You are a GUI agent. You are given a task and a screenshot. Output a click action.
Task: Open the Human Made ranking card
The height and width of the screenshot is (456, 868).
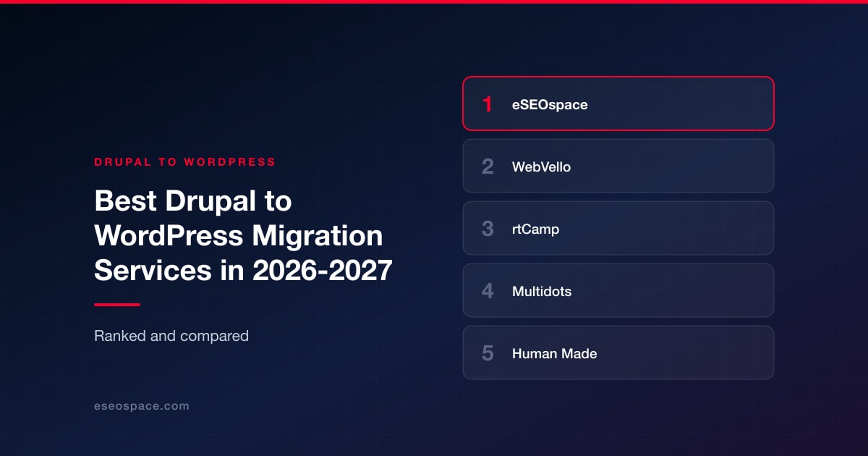pyautogui.click(x=618, y=352)
